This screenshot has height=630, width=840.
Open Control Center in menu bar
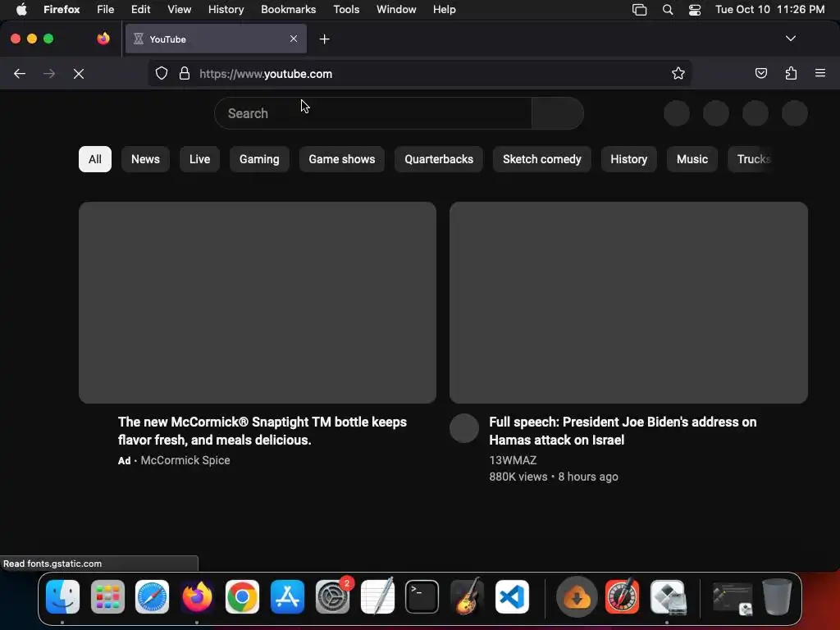[695, 10]
